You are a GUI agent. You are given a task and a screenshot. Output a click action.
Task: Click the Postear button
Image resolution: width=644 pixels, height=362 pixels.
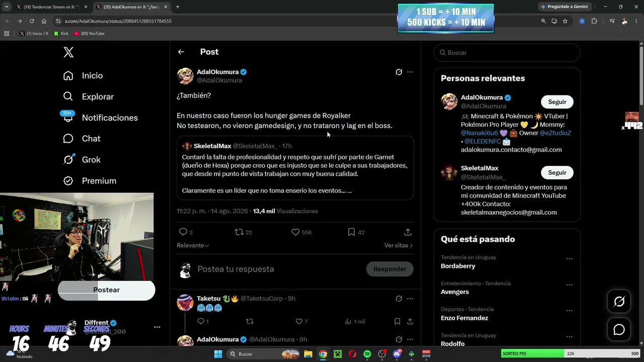(107, 290)
